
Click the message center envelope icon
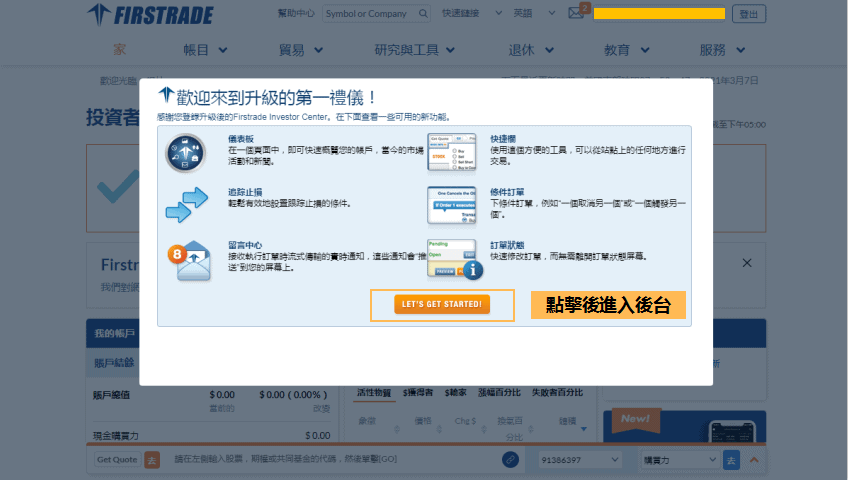pyautogui.click(x=189, y=262)
